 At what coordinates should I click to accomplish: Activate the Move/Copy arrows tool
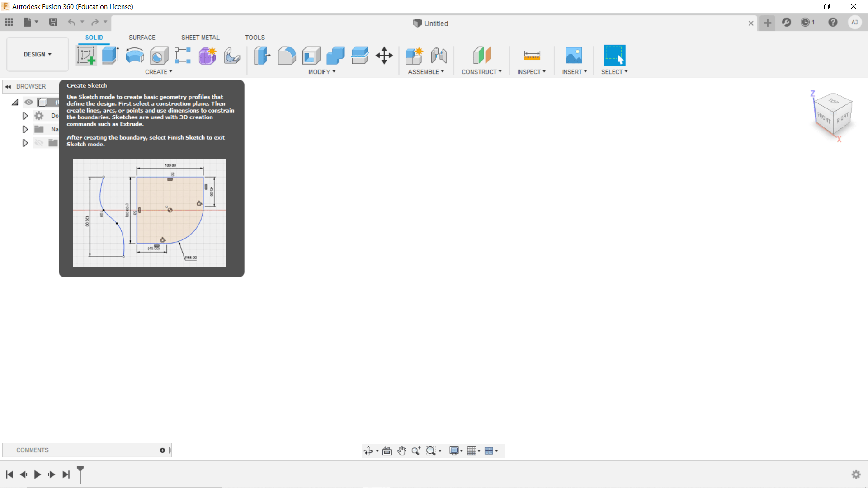[384, 56]
